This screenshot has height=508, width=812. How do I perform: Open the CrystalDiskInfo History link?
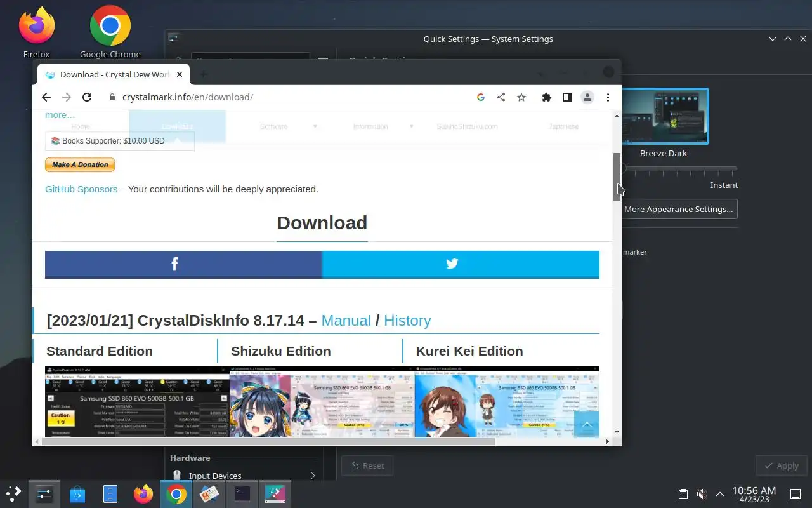[x=407, y=321]
